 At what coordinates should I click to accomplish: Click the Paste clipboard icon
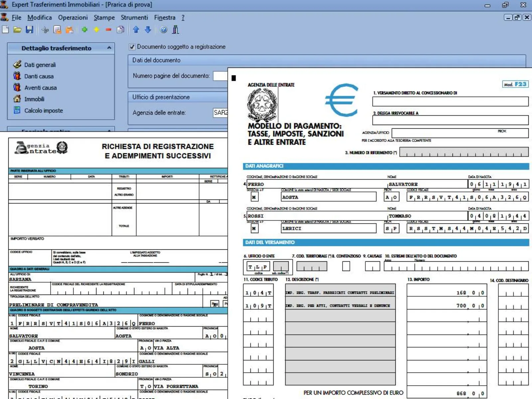[69, 30]
